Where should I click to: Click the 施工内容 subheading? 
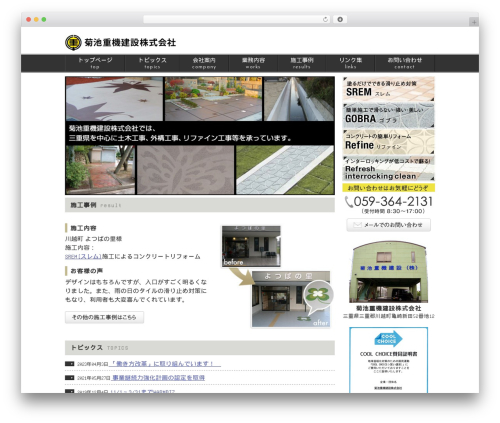(83, 228)
